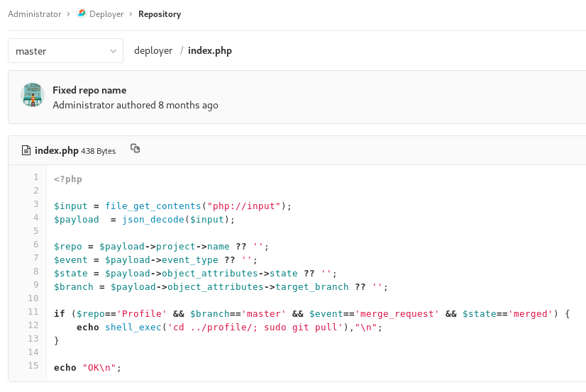Select line number 11 link

(33, 312)
